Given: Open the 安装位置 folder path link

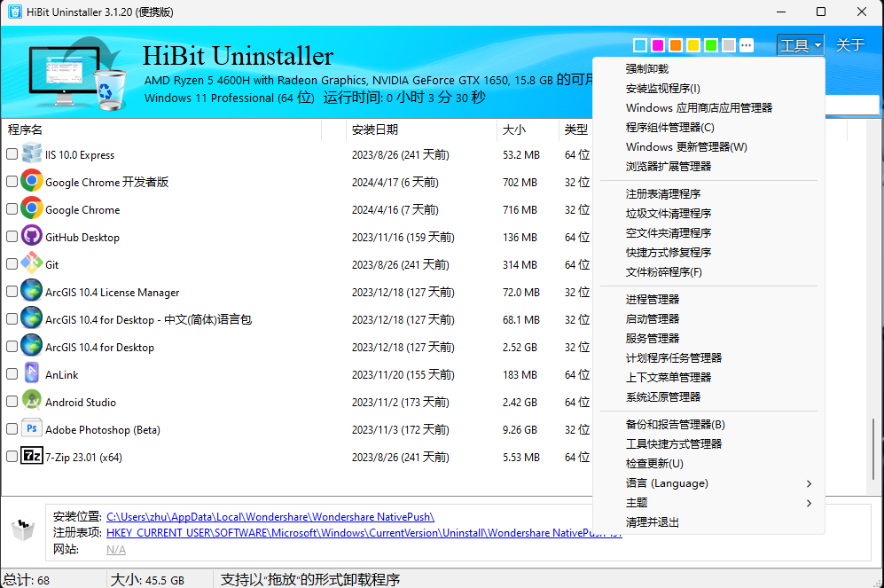Looking at the screenshot, I should click(270, 516).
